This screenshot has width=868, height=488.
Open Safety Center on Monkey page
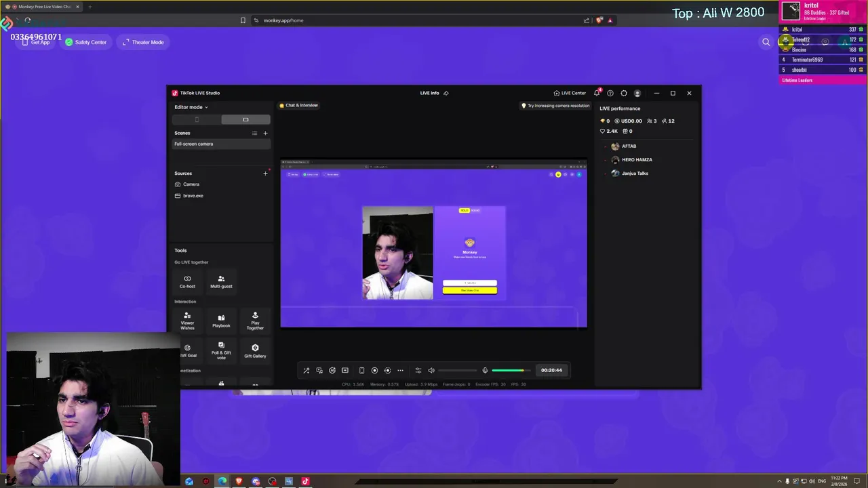coord(86,42)
